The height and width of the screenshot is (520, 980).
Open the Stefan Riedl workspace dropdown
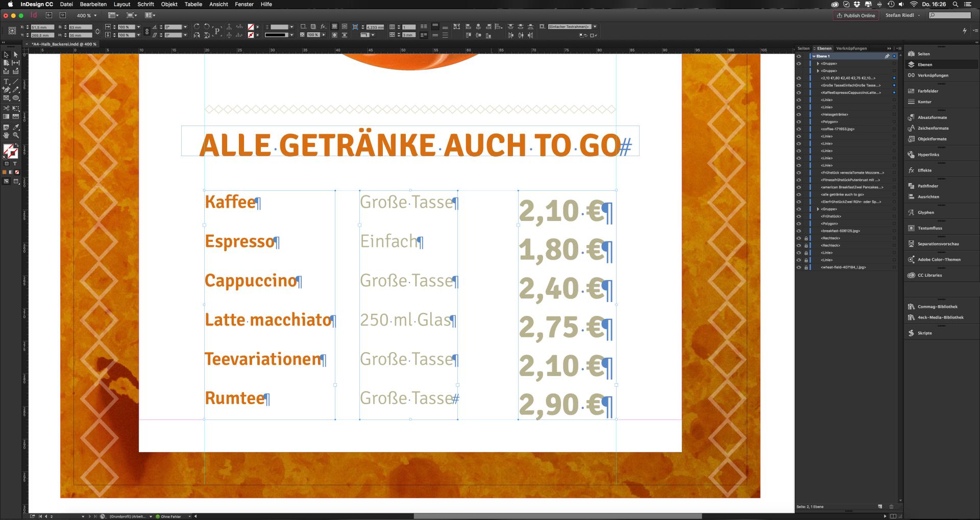902,15
